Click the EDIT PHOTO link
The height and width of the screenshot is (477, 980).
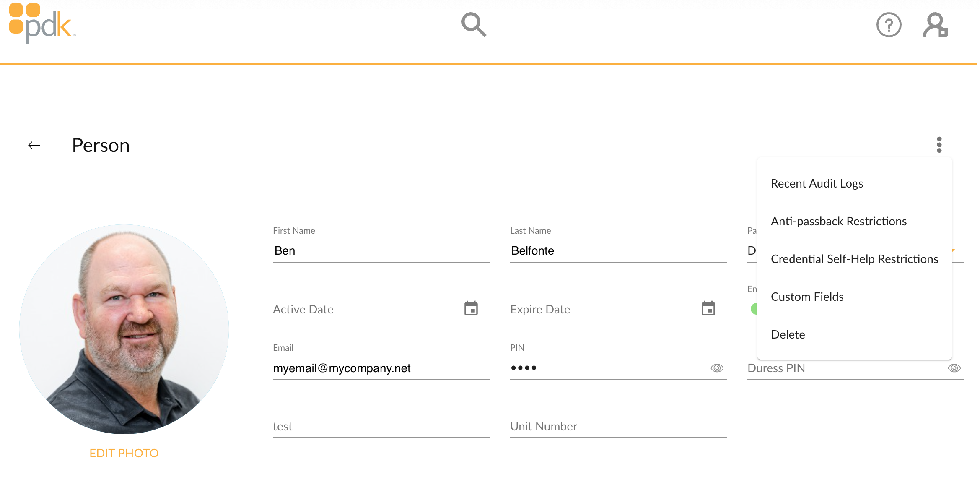point(124,453)
